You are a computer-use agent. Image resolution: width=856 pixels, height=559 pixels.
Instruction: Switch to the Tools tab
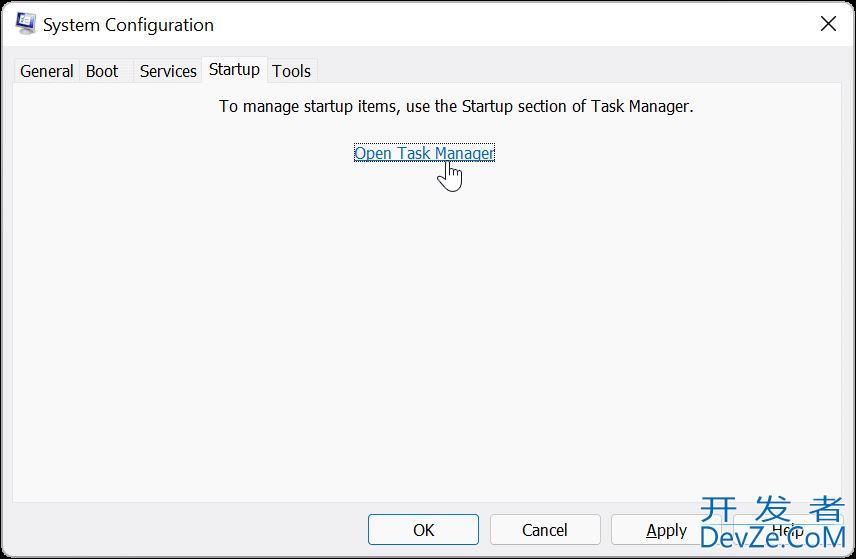click(x=292, y=71)
